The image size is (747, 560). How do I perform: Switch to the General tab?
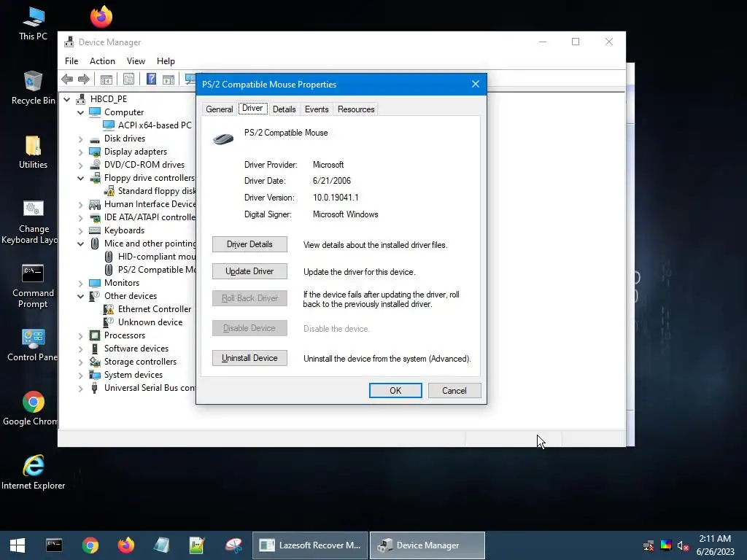pos(219,109)
